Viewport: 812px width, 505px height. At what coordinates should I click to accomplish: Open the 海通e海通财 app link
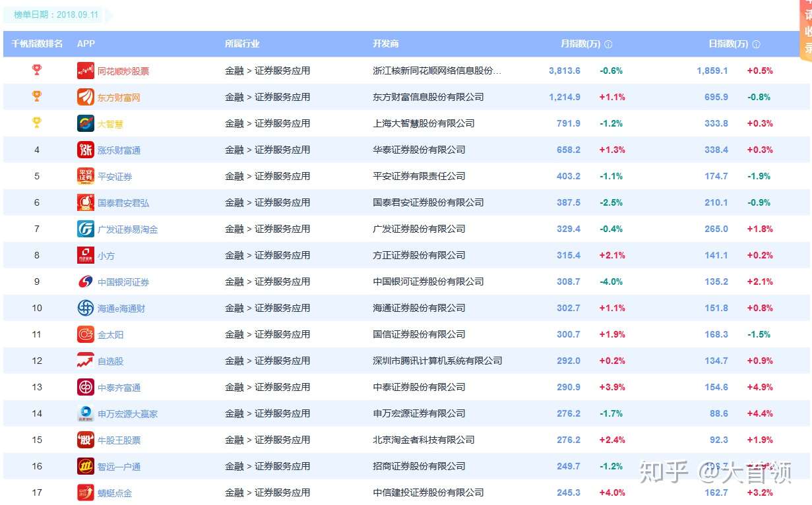pyautogui.click(x=121, y=309)
